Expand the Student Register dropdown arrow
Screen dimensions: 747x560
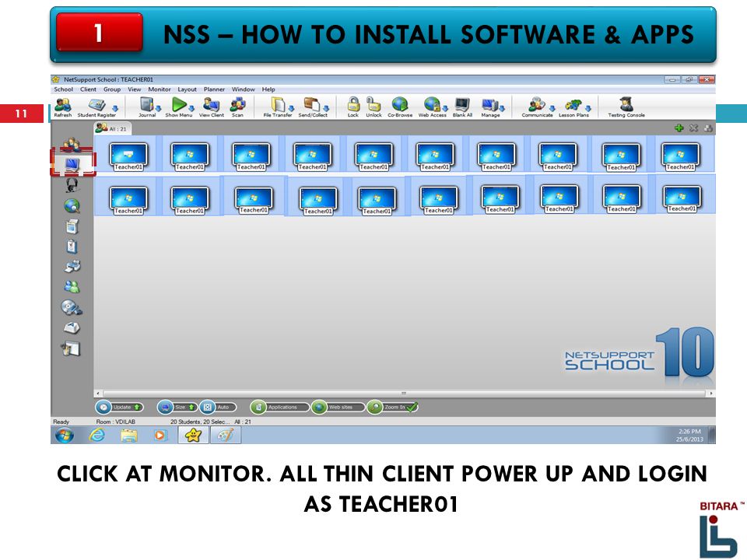point(114,109)
